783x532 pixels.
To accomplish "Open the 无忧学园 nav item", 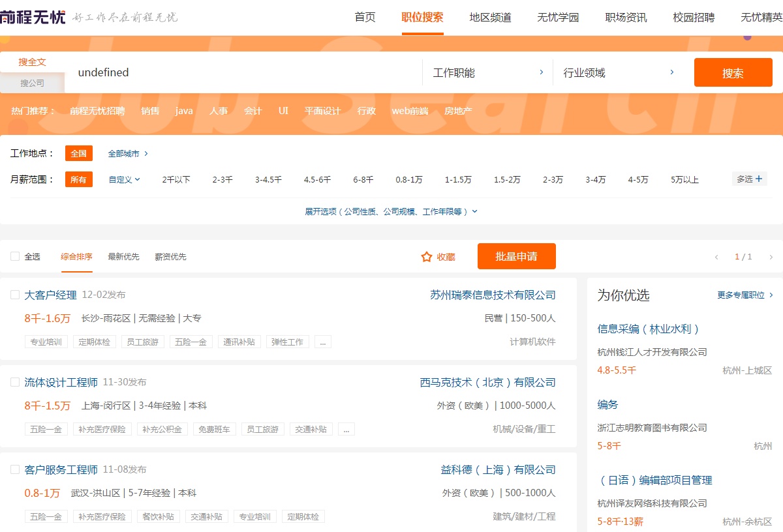I will tap(558, 18).
